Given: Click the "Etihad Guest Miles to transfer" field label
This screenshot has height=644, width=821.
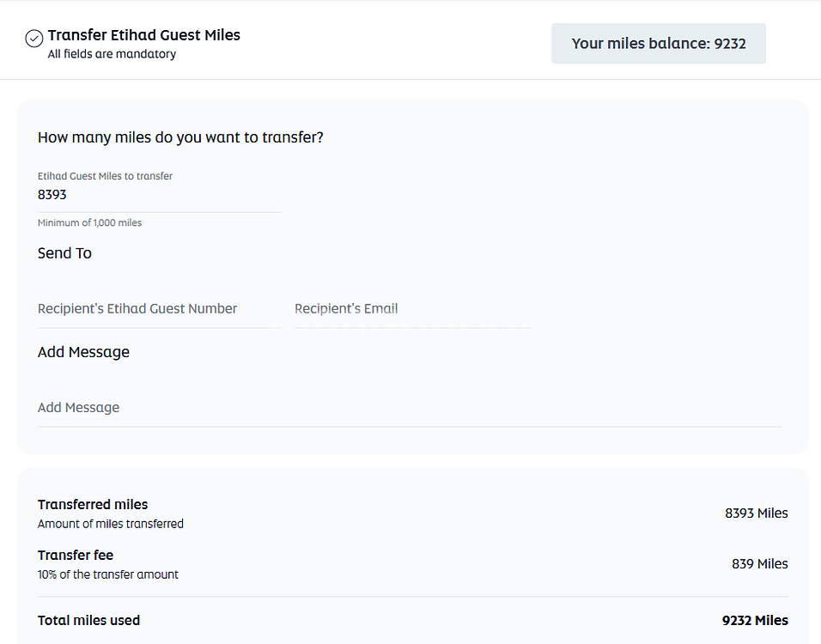Looking at the screenshot, I should [105, 176].
